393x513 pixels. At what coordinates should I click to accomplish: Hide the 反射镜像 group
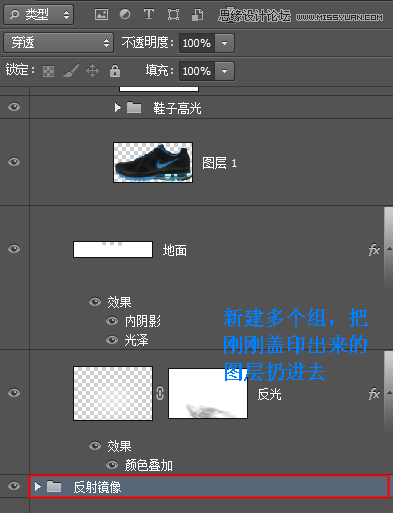point(14,486)
